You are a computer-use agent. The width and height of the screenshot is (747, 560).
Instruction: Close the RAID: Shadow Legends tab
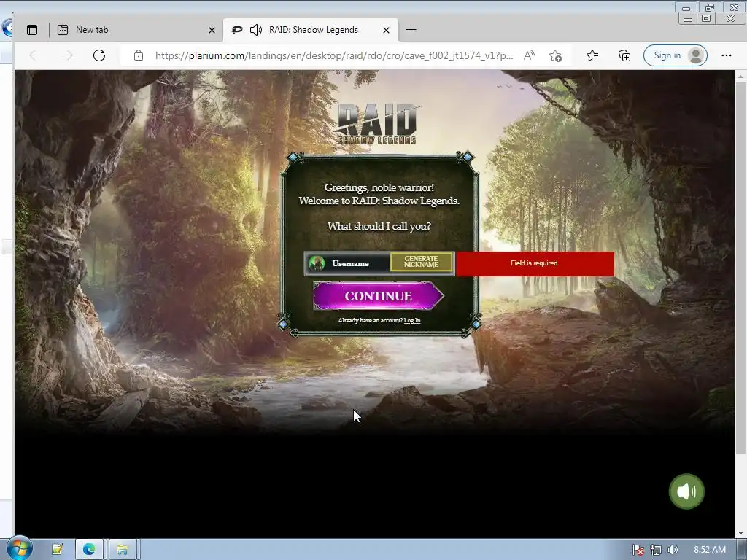[x=387, y=30]
